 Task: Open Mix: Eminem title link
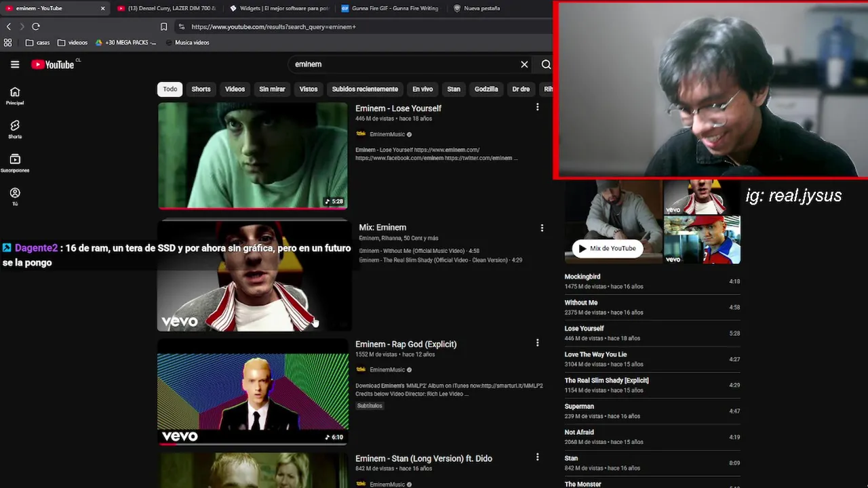382,228
